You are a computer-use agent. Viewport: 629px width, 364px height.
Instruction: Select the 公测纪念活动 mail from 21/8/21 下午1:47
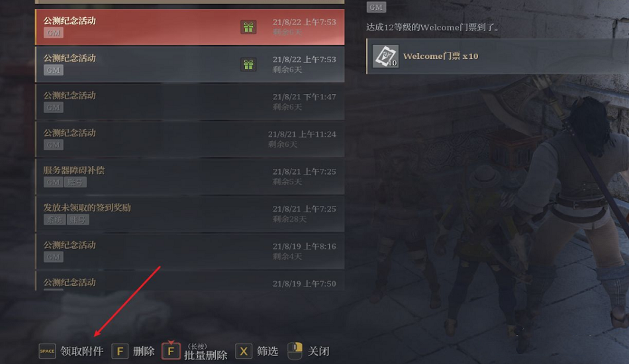[190, 102]
